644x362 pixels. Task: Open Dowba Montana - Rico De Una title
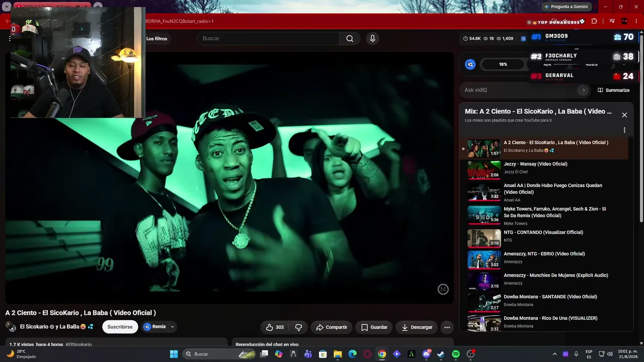550,318
